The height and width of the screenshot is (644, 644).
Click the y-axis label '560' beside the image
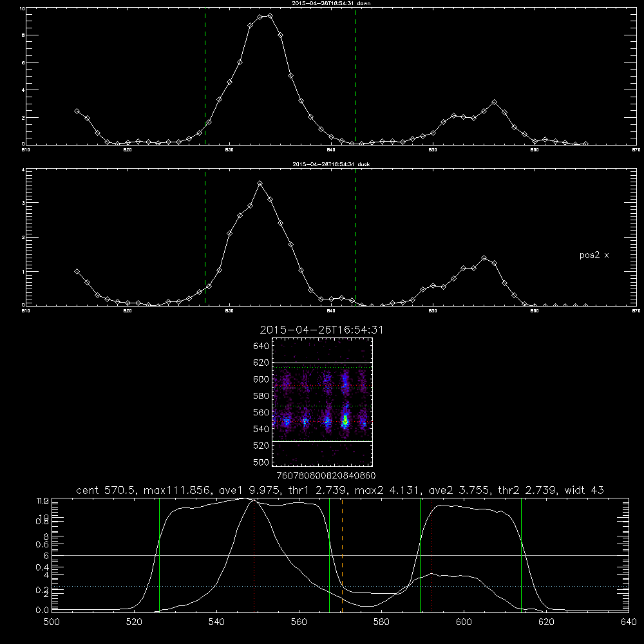click(261, 412)
